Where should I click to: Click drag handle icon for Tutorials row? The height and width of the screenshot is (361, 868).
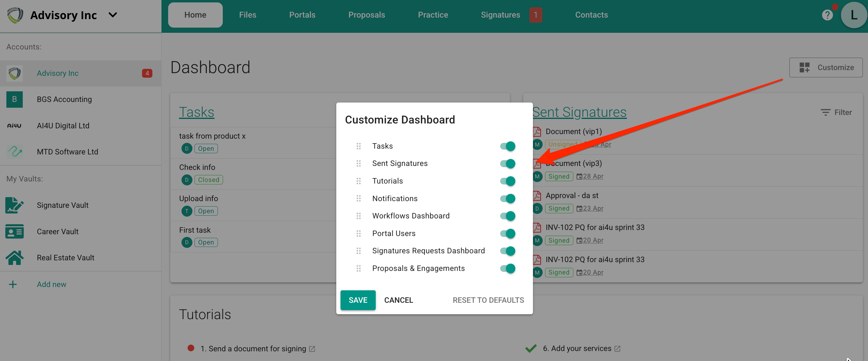(x=358, y=181)
